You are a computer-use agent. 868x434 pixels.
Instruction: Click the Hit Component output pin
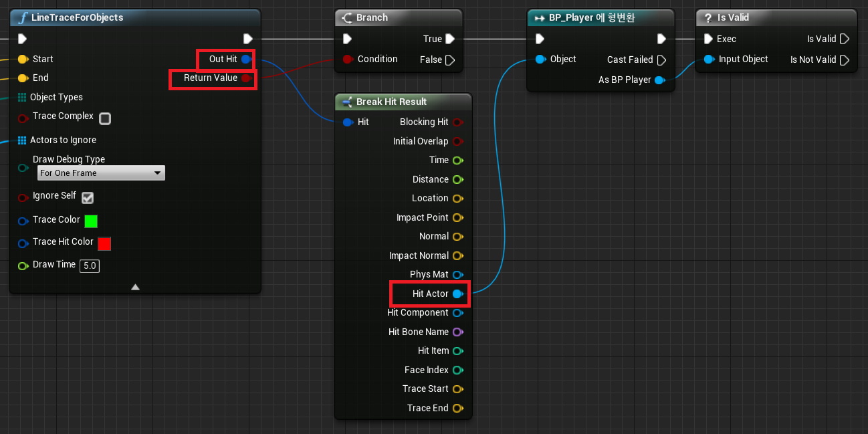click(x=458, y=313)
